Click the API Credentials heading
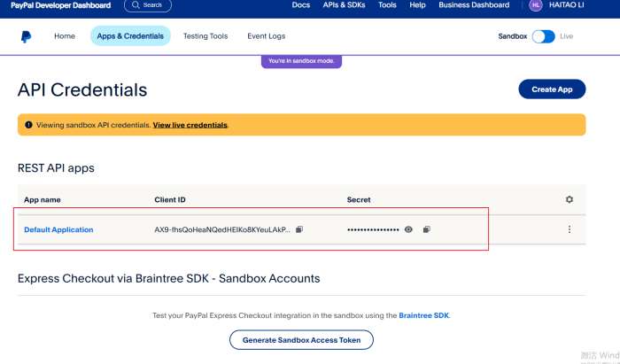This screenshot has width=620, height=364. [x=82, y=89]
